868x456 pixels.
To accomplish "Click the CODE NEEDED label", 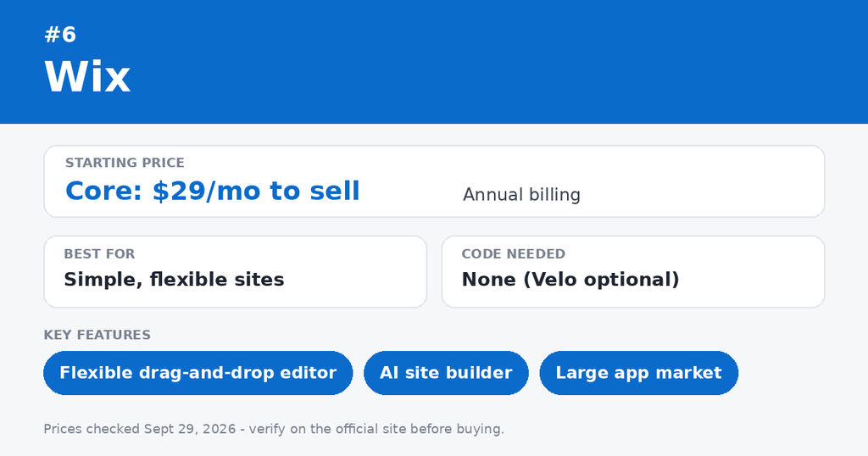I will [x=513, y=254].
